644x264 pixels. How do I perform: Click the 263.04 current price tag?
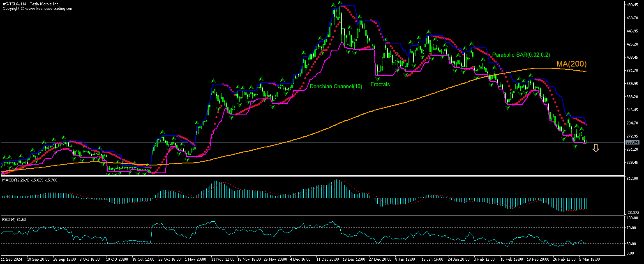(632, 142)
